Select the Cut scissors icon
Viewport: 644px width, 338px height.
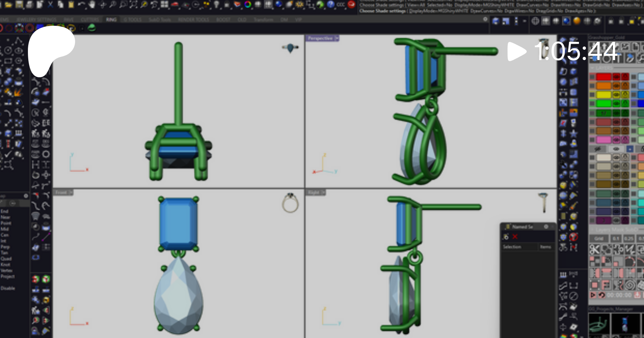pos(50,5)
